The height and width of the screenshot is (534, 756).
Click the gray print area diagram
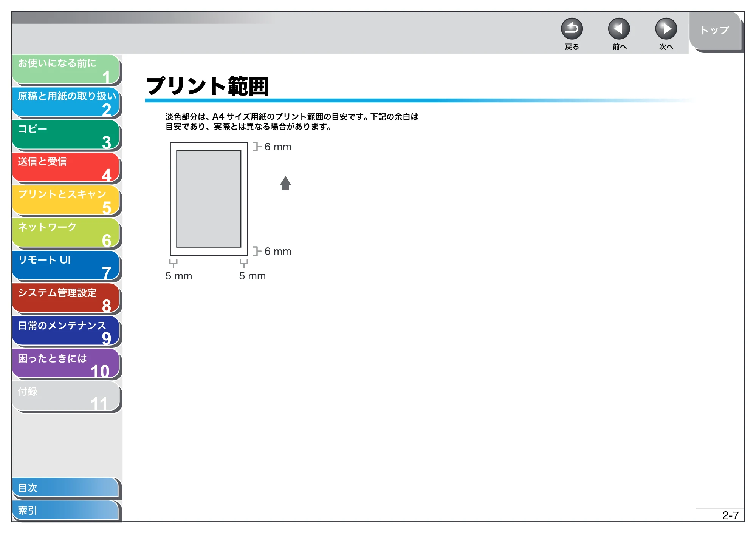[x=209, y=199]
